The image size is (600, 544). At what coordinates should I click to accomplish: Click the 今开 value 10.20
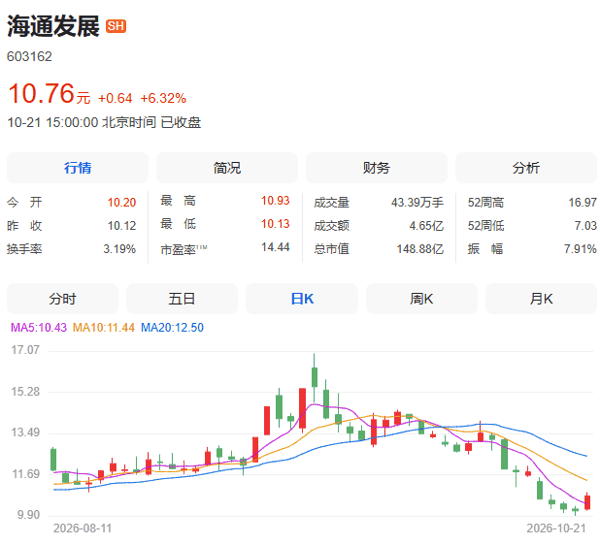[x=122, y=202]
